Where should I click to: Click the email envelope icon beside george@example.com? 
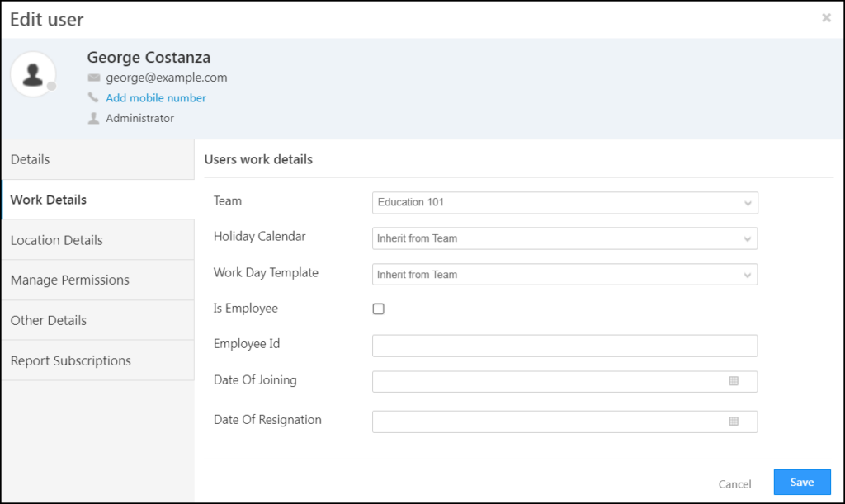click(94, 77)
